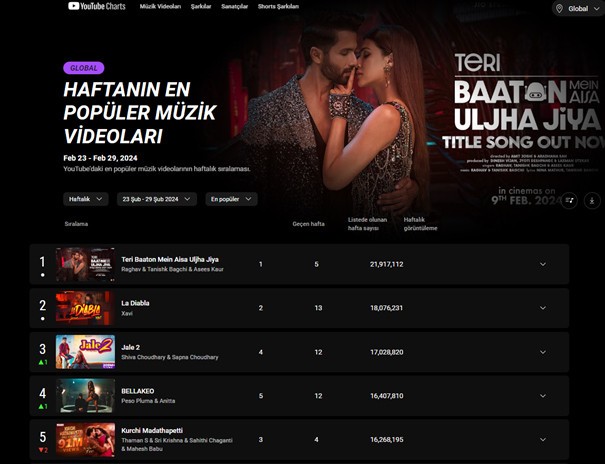Image resolution: width=605 pixels, height=464 pixels.
Task: Open the Global region dropdown
Action: tap(579, 8)
